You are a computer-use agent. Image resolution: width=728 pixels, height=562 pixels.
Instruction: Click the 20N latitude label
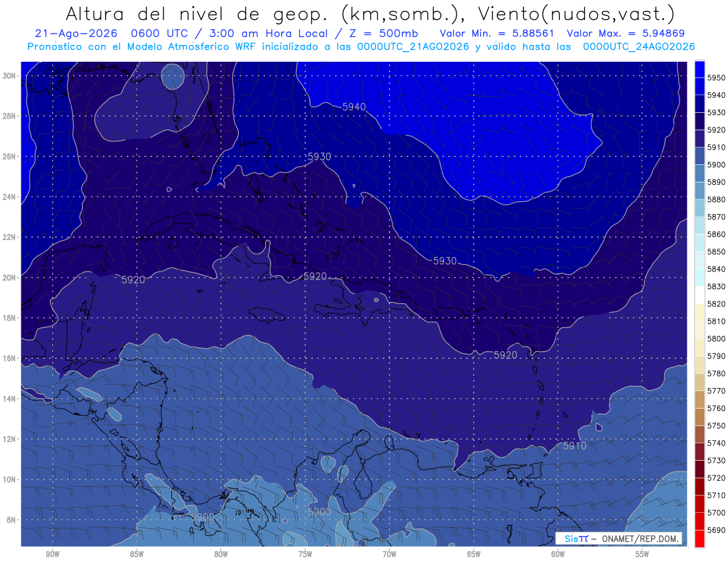[x=10, y=278]
